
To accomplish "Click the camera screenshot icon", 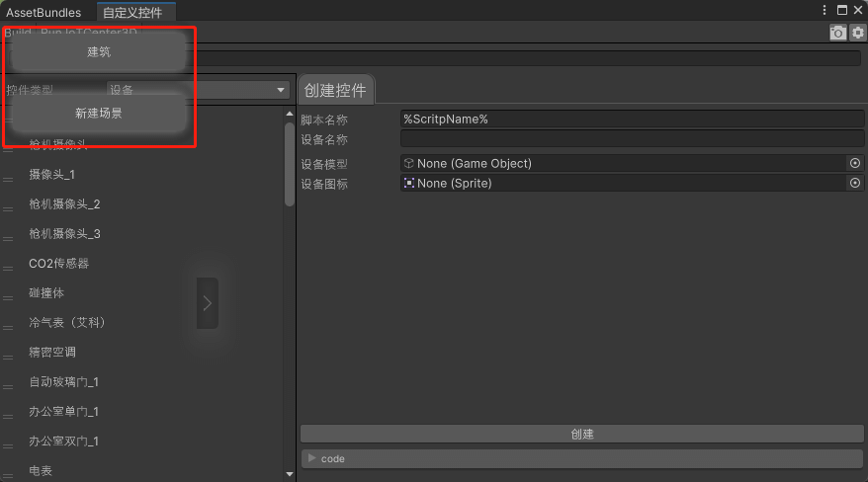I will coord(837,33).
